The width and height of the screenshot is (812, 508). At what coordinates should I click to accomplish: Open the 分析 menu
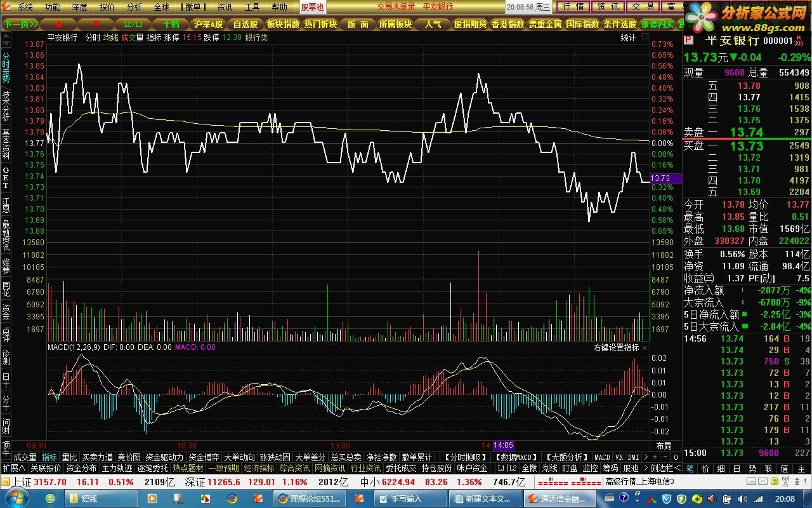point(134,7)
